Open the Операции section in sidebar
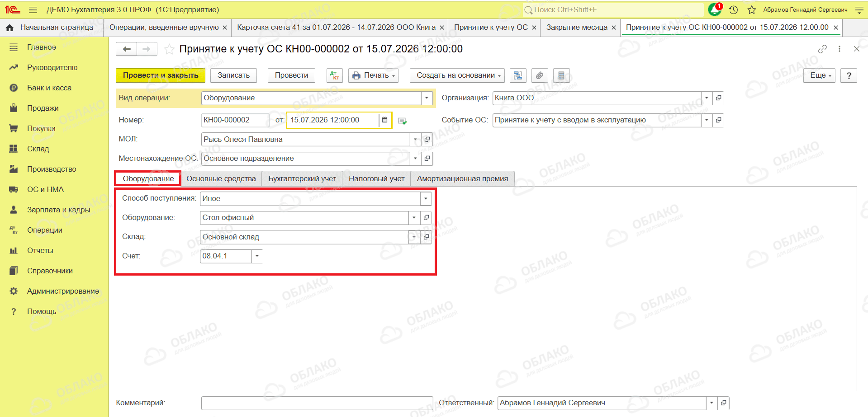 pyautogui.click(x=44, y=230)
